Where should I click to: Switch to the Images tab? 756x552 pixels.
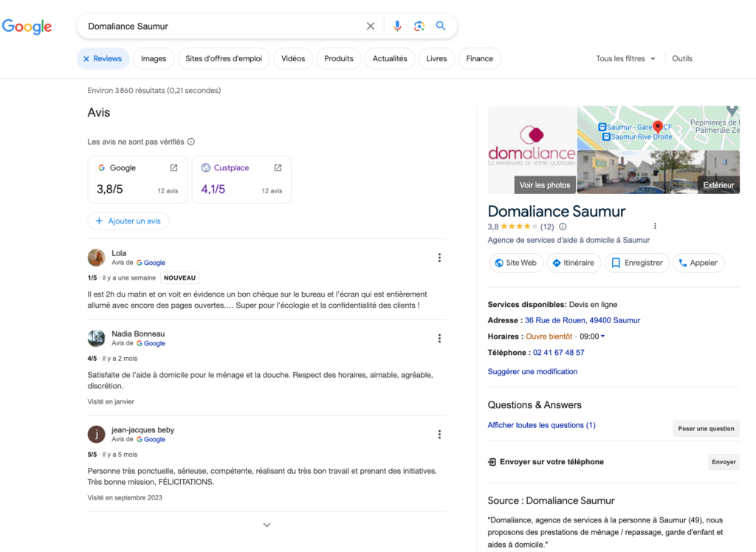tap(153, 58)
